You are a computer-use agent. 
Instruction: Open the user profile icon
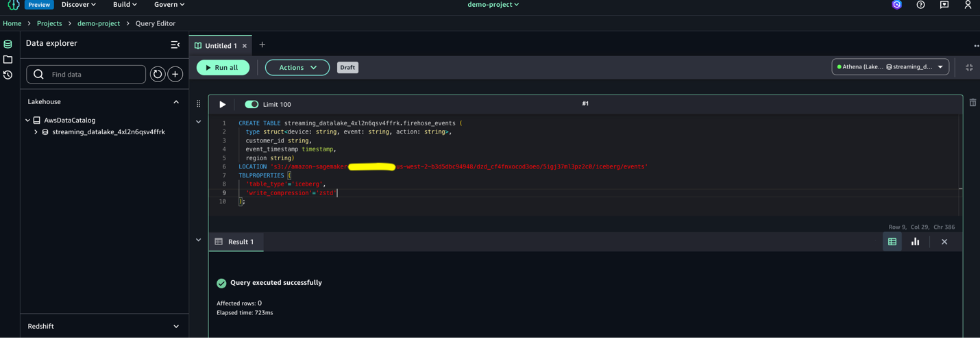click(x=968, y=5)
